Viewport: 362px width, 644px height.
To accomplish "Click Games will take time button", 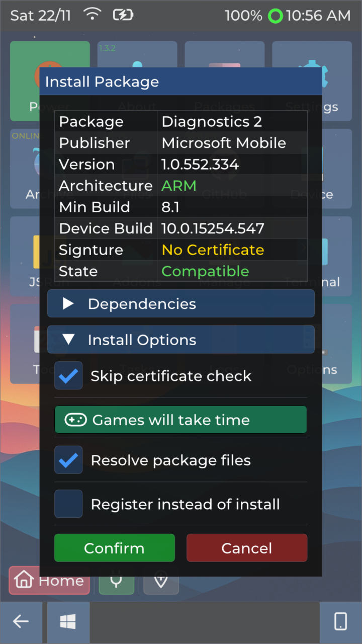I will point(180,420).
